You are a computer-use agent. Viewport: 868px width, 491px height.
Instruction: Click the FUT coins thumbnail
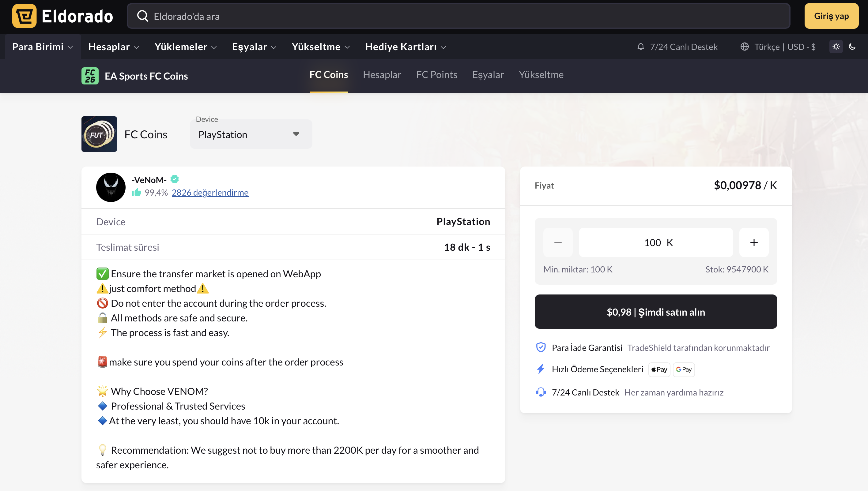pos(99,134)
